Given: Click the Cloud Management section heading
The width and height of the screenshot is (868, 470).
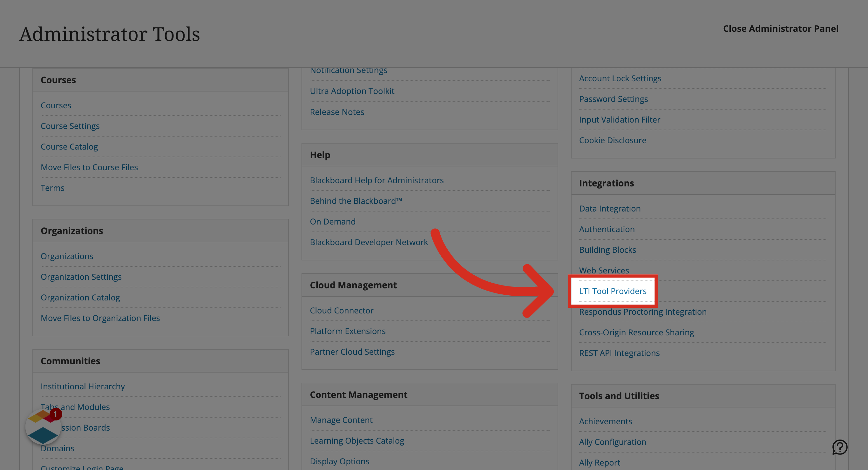Looking at the screenshot, I should tap(354, 285).
